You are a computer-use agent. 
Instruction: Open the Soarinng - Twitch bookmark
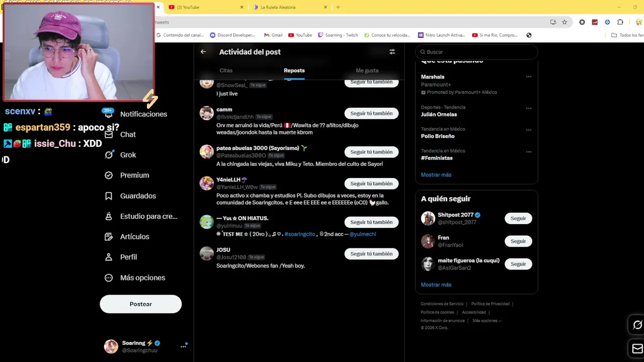pyautogui.click(x=338, y=35)
